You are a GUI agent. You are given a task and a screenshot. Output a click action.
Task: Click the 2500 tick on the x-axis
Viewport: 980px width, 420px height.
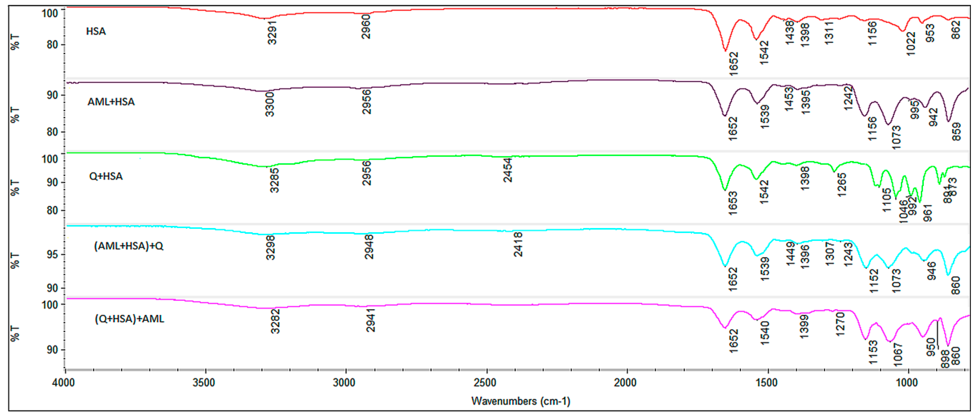(485, 383)
